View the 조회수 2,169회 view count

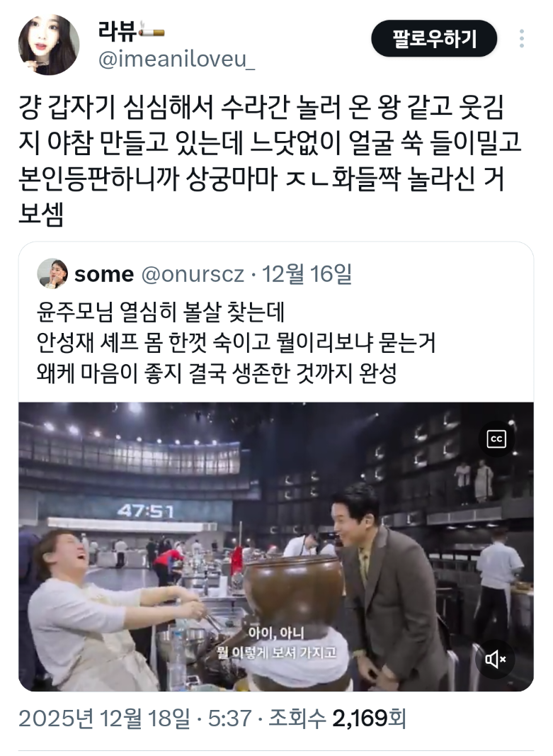pos(337,718)
